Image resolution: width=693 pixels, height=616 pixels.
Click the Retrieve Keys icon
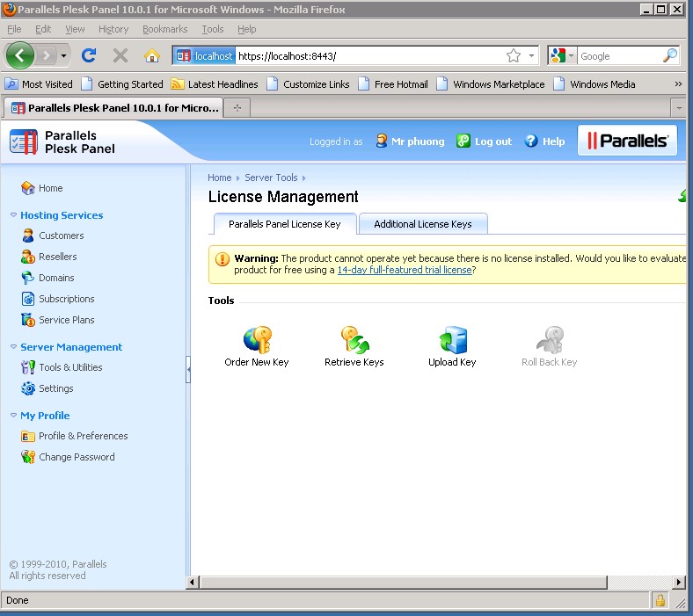pos(354,341)
